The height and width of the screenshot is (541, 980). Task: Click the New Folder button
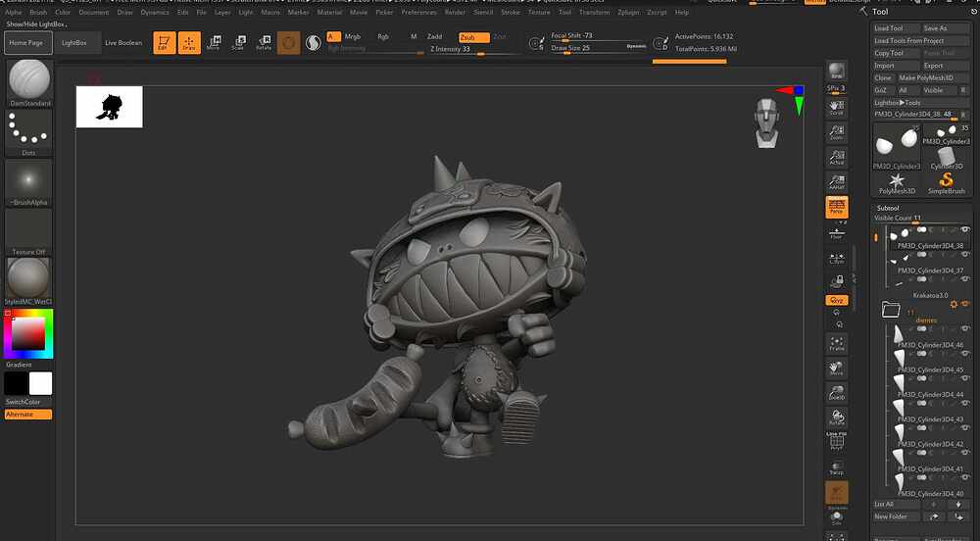click(x=897, y=516)
